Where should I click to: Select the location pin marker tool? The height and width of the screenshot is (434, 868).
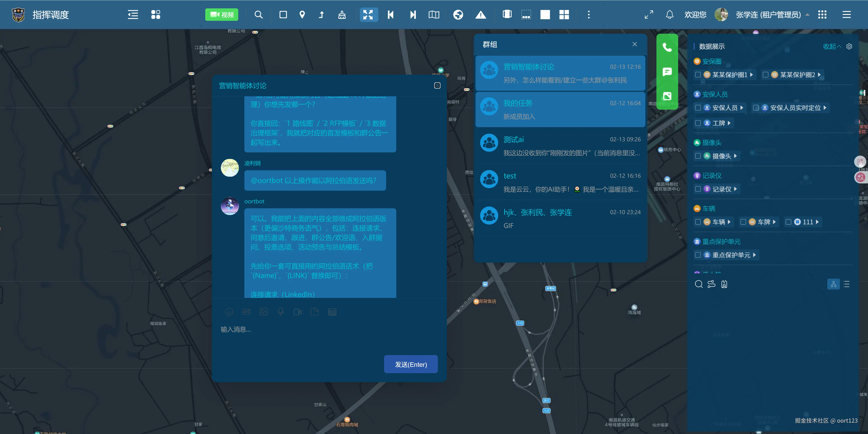[x=302, y=14]
